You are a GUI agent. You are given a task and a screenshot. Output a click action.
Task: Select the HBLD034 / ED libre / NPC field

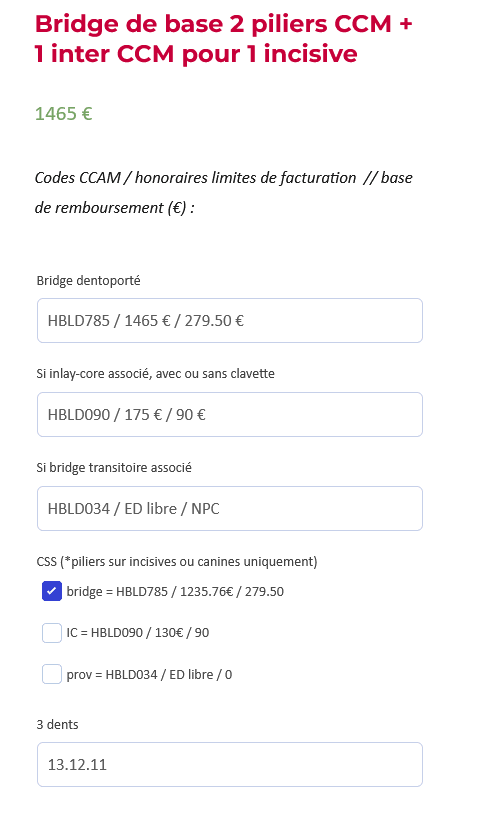tap(230, 508)
